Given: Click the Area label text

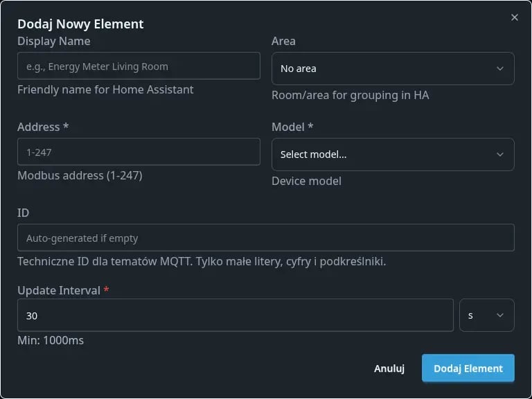Looking at the screenshot, I should tap(283, 41).
